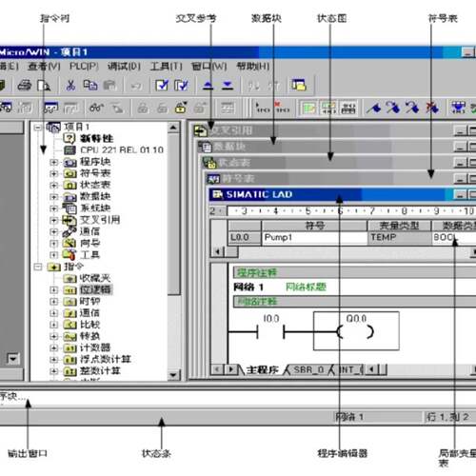Open the 窗口(W) menu
The height and width of the screenshot is (476, 476).
[209, 67]
